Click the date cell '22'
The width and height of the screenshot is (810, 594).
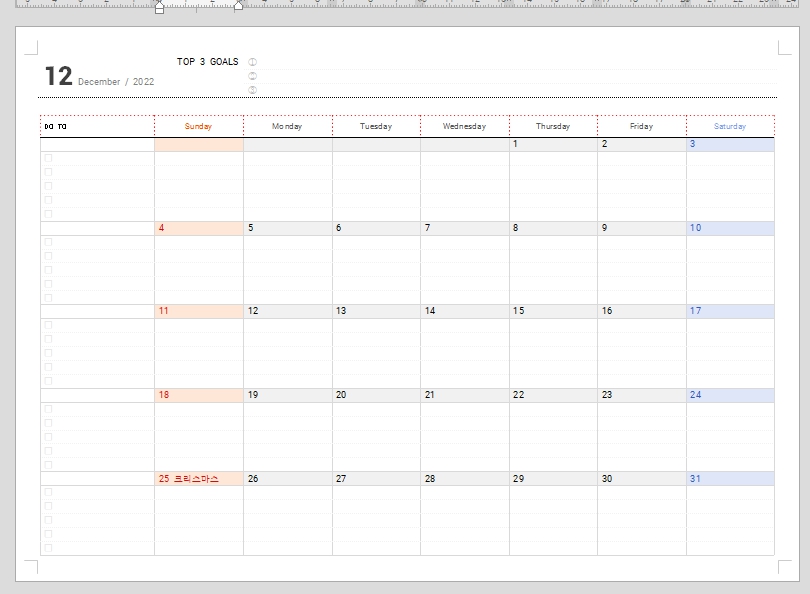click(553, 395)
